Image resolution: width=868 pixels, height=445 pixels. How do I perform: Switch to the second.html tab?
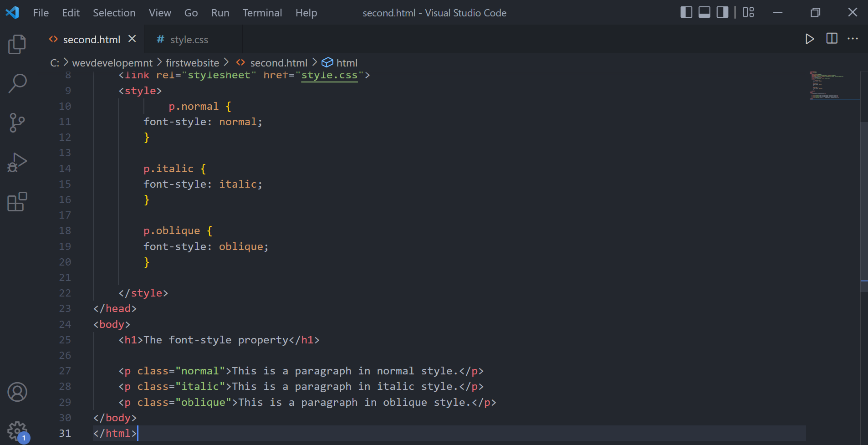(92, 40)
